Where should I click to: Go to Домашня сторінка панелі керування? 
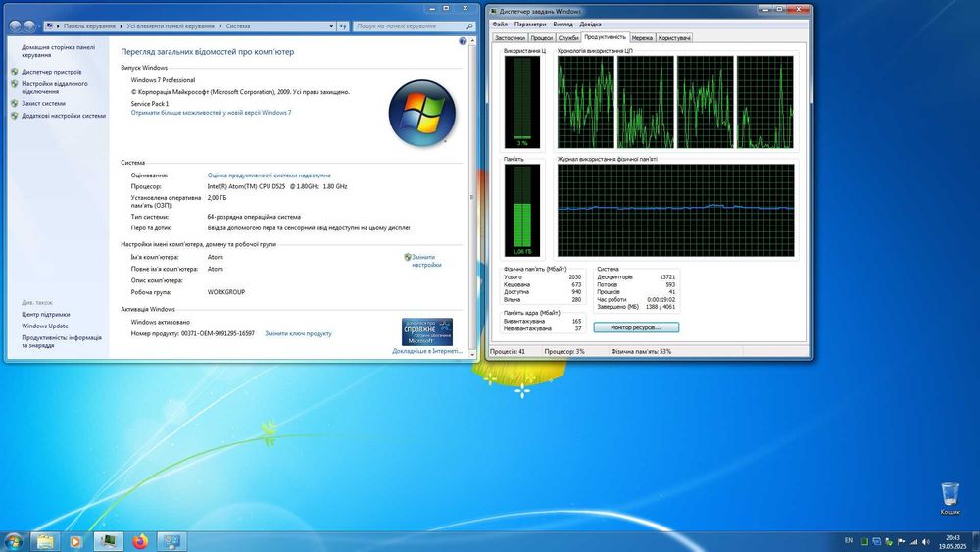click(x=58, y=51)
